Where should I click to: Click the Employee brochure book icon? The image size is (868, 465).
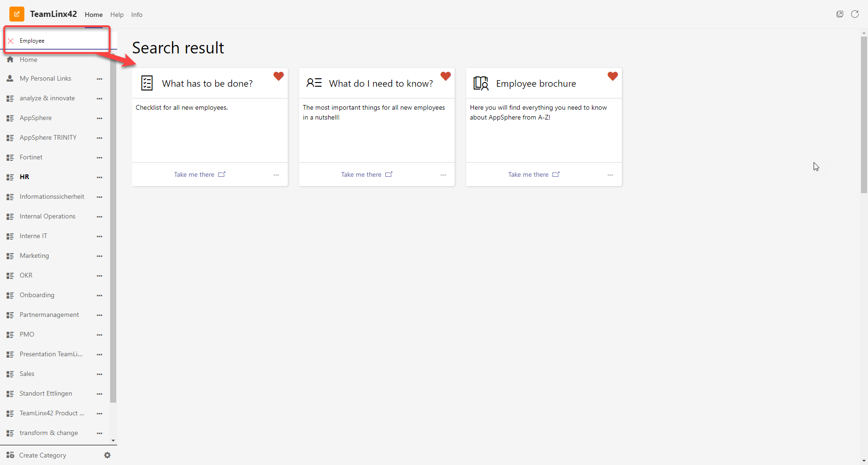(x=480, y=83)
